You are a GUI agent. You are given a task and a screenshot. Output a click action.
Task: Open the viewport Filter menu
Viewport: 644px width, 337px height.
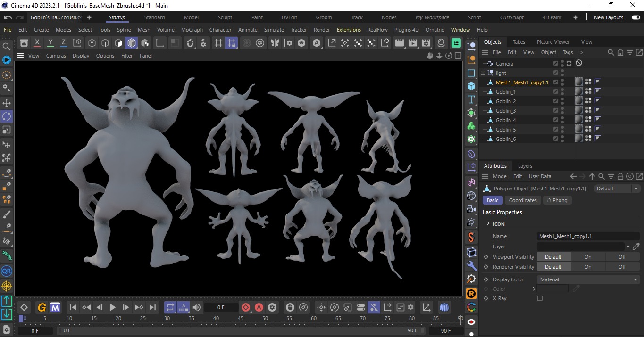[127, 55]
